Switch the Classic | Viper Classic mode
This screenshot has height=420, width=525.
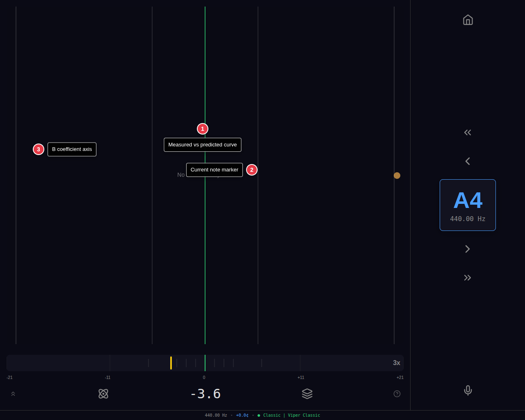pos(292,415)
